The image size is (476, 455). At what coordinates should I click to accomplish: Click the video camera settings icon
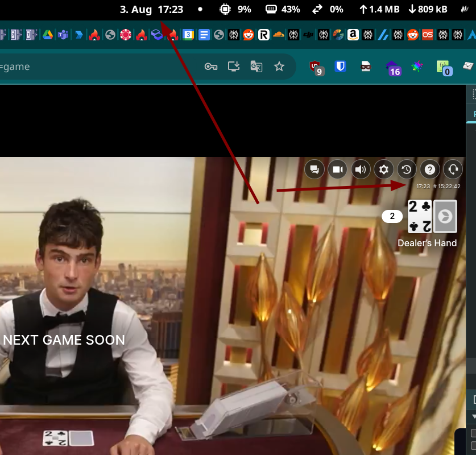tap(338, 169)
